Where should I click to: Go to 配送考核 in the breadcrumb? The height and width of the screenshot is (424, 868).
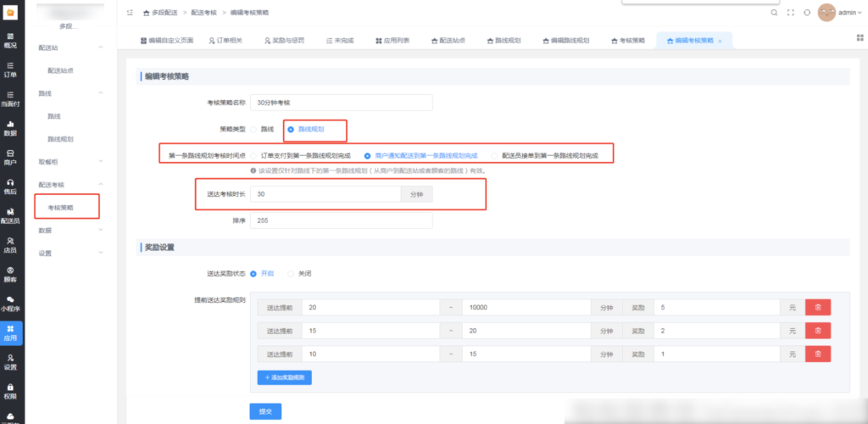point(204,12)
